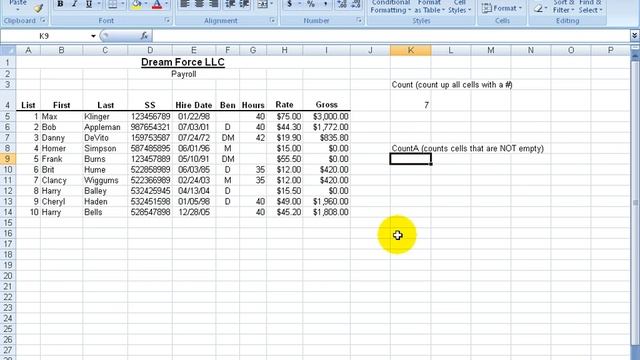640x360 pixels.
Task: Select the cell containing $3,000.00
Action: [x=327, y=116]
